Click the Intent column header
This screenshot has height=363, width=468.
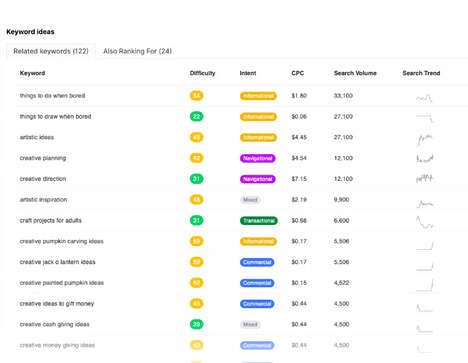pos(248,73)
